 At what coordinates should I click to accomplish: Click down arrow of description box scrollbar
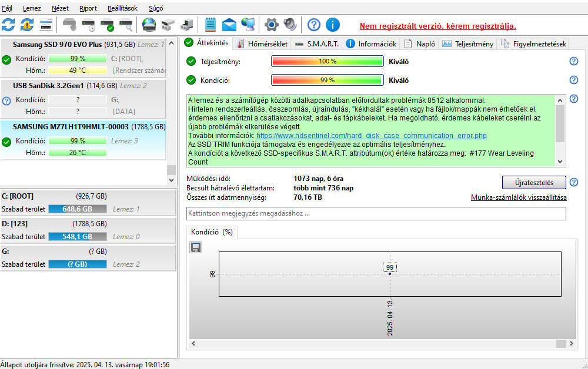point(560,162)
